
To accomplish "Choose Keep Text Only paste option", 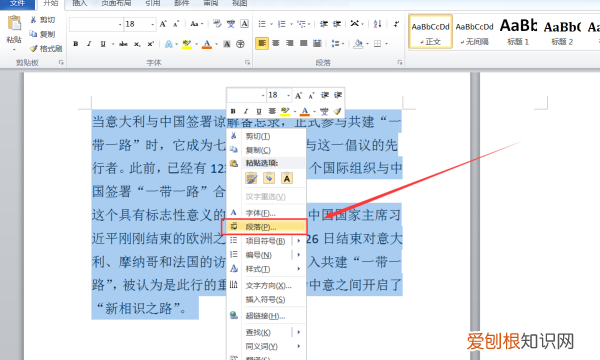I will (287, 178).
